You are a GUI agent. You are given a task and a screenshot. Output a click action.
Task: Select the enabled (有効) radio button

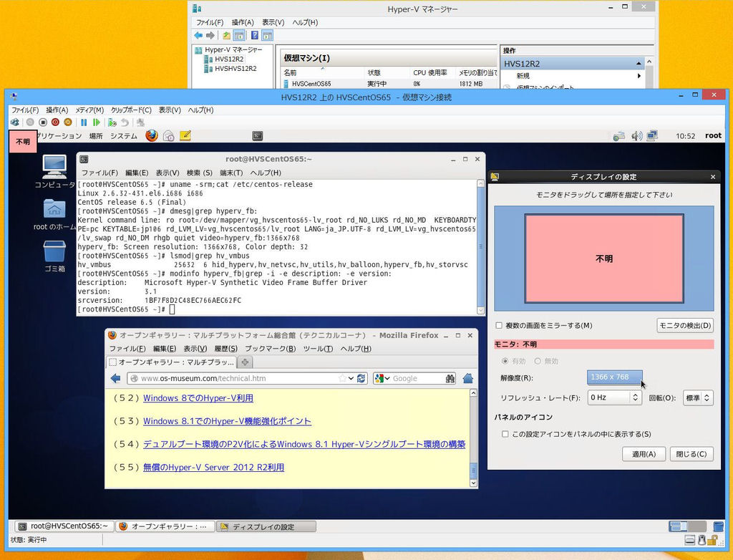click(505, 361)
